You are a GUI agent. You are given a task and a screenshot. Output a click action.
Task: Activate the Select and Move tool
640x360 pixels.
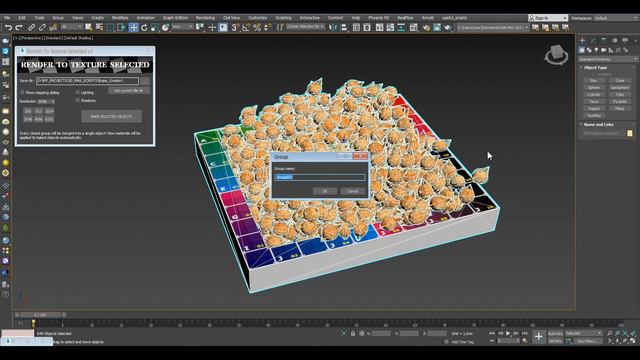coord(133,27)
